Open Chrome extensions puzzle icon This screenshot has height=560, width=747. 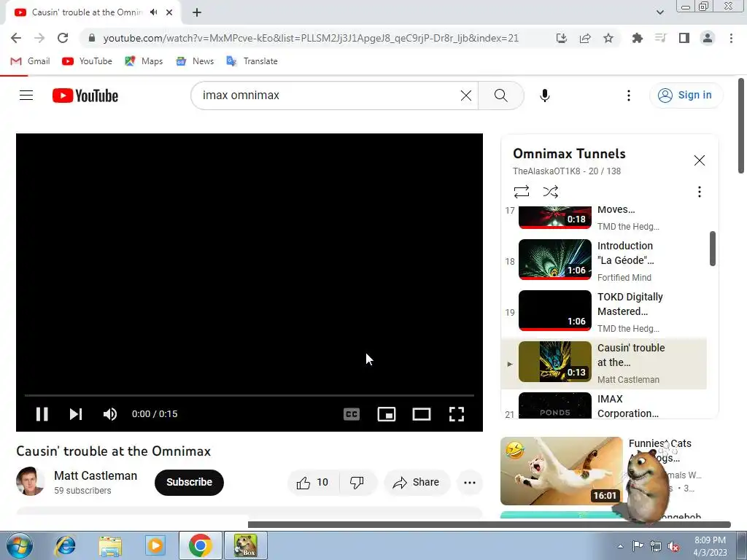637,38
